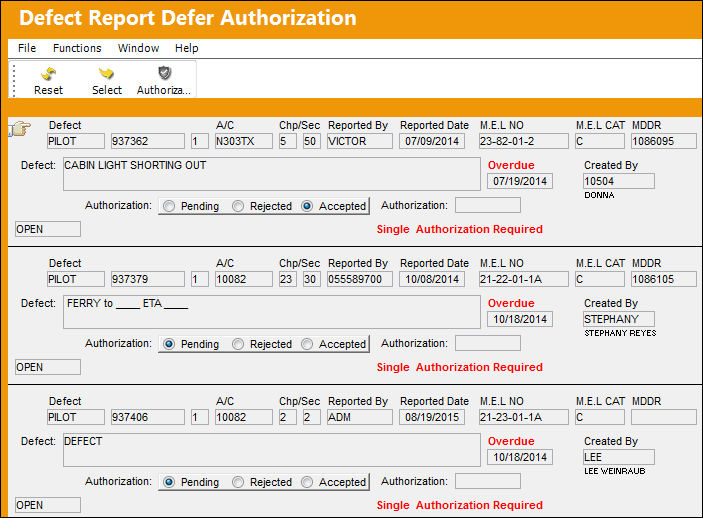Click the OPEN status field for defect 937406
Viewport: 703px width, 518px height.
(x=48, y=505)
